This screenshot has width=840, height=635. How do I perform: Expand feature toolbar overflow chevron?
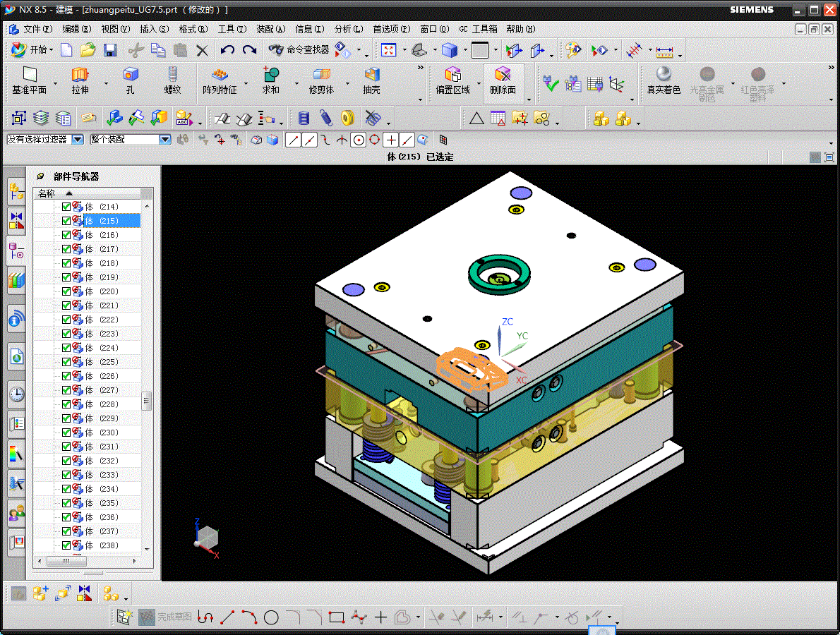click(x=420, y=68)
